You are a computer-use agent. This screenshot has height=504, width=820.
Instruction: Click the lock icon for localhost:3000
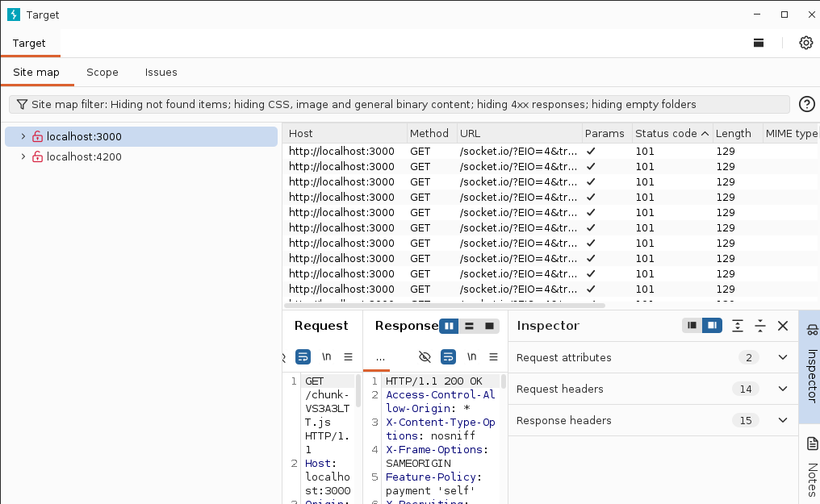coord(38,137)
